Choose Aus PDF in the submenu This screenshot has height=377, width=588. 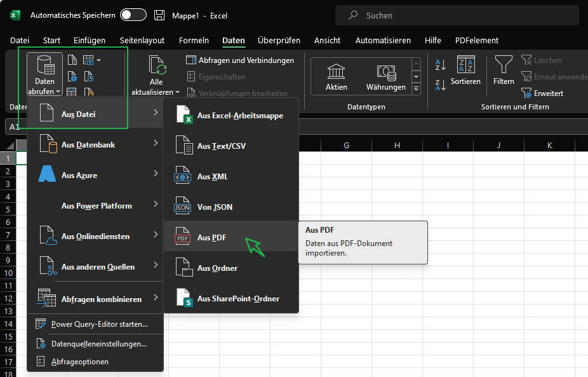[x=231, y=237]
